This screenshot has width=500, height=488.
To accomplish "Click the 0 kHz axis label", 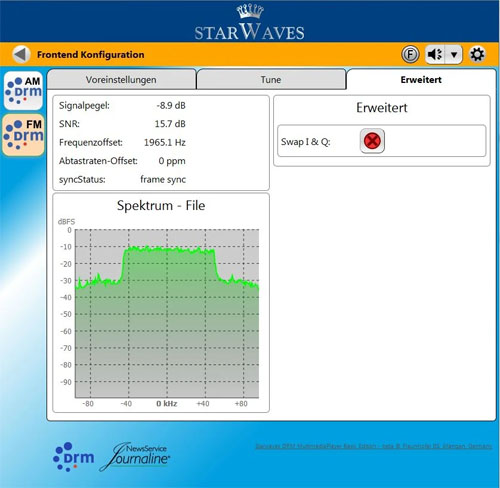I will point(167,404).
